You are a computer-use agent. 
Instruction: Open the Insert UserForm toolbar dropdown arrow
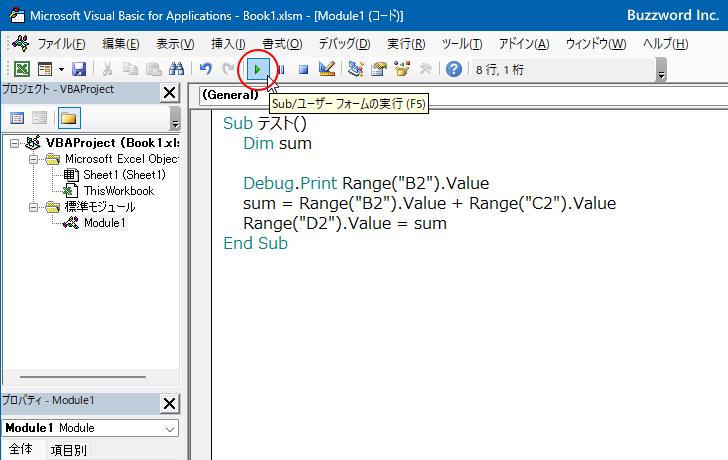61,70
